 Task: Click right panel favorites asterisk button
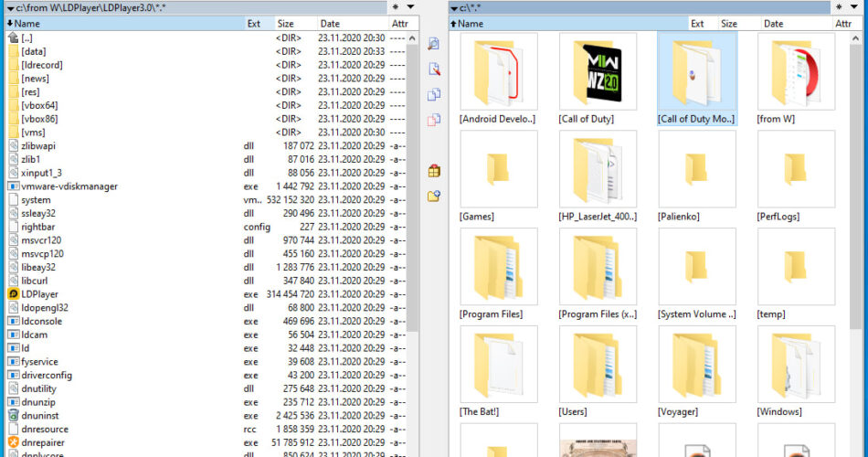(x=839, y=7)
